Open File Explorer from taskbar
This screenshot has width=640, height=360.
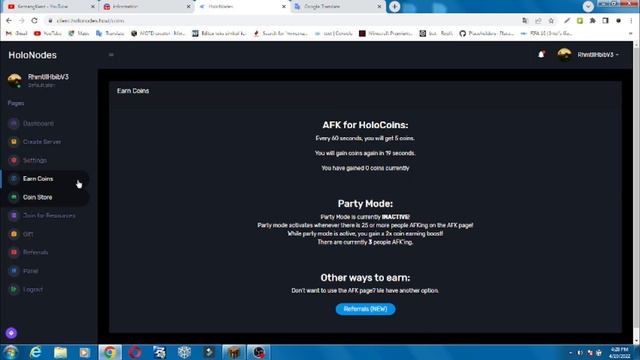coord(60,352)
